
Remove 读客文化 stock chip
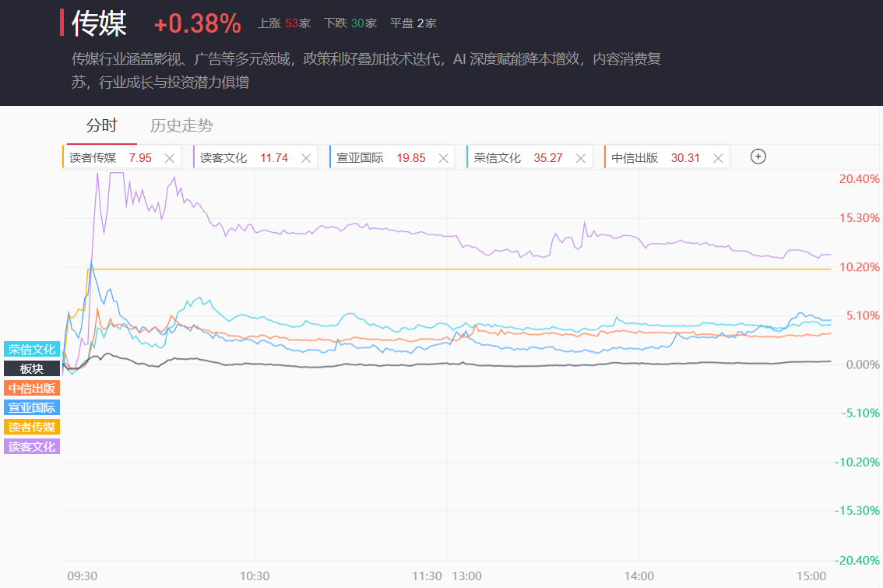pyautogui.click(x=307, y=158)
